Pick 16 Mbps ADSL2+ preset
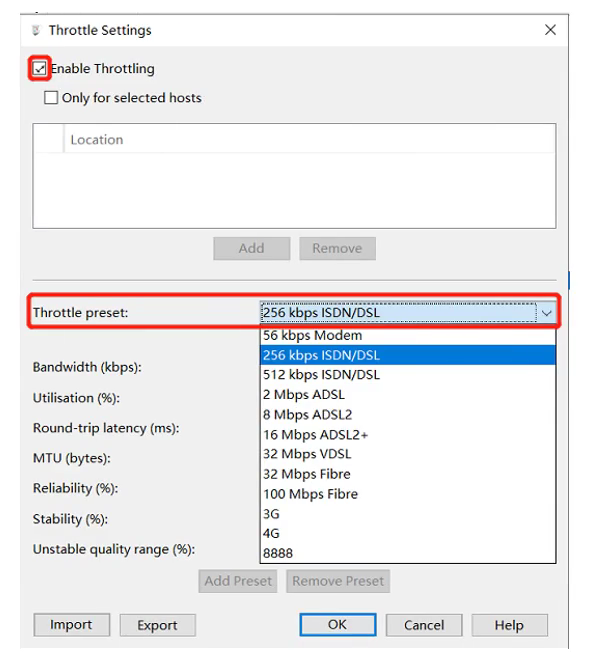 click(x=408, y=435)
